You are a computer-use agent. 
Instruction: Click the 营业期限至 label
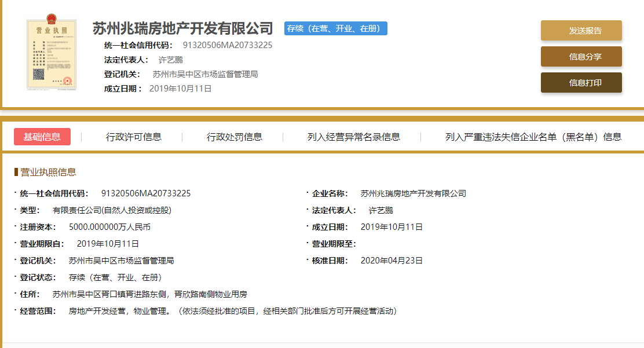(x=333, y=244)
